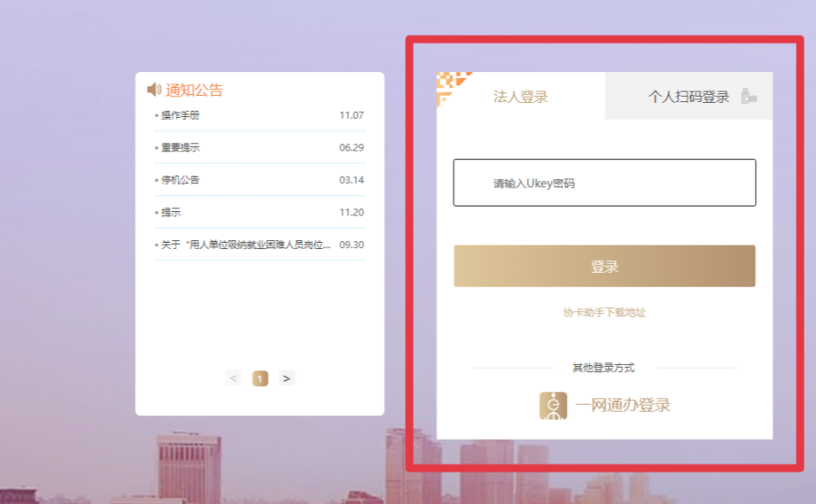Click the 一网通办 logo icon

553,405
